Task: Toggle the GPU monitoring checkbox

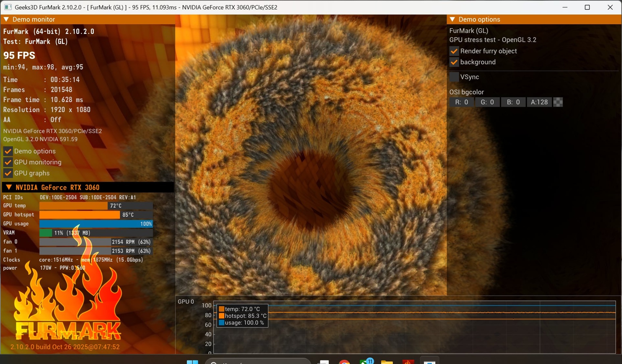Action: pyautogui.click(x=8, y=162)
